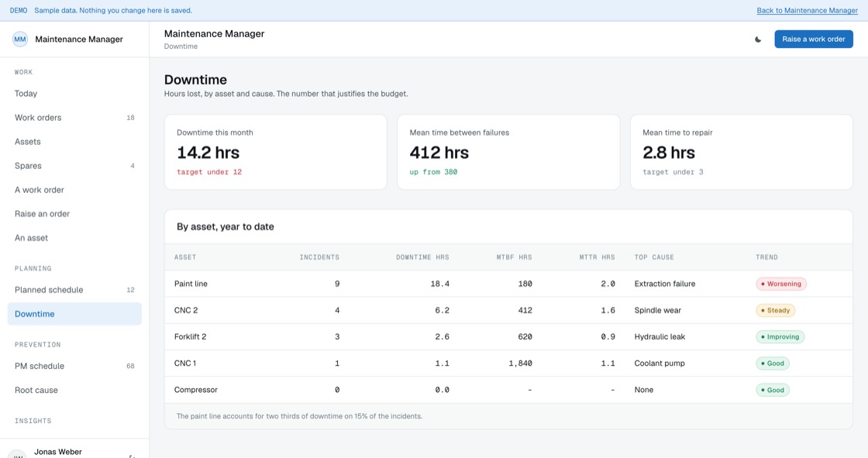
Task: Go to Root cause in the sidebar
Action: 74,390
